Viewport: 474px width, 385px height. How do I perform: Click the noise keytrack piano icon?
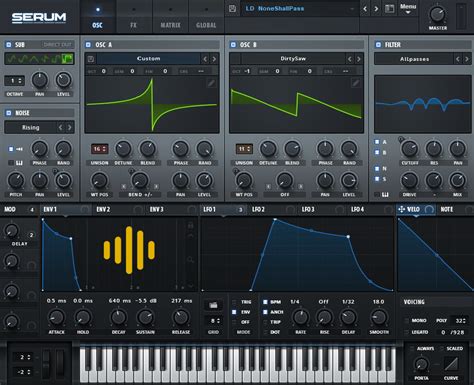point(19,163)
